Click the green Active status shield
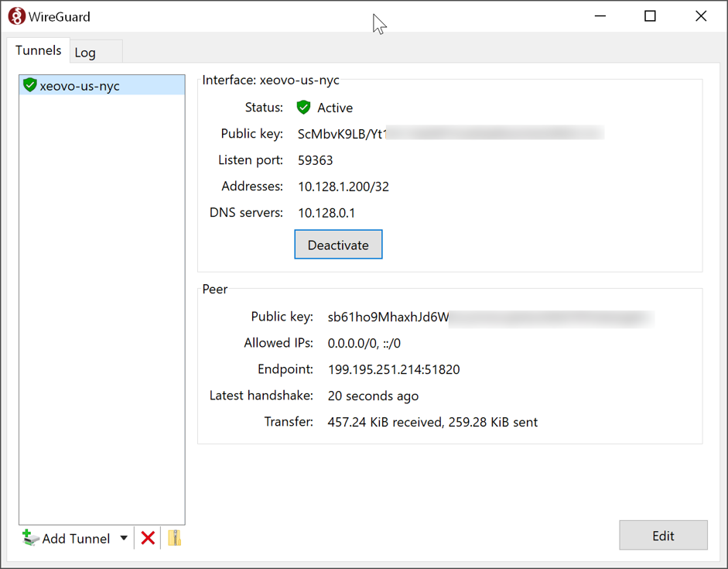Image resolution: width=728 pixels, height=569 pixels. tap(303, 108)
